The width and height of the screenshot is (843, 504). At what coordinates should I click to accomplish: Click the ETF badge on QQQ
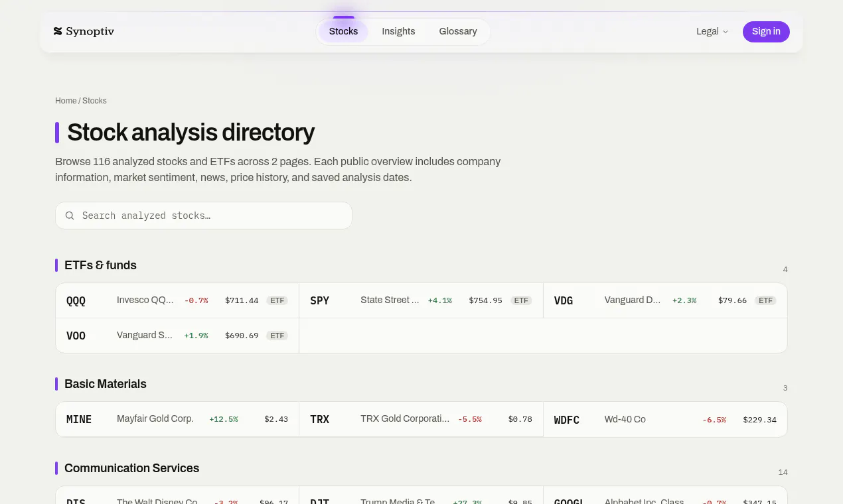coord(277,300)
